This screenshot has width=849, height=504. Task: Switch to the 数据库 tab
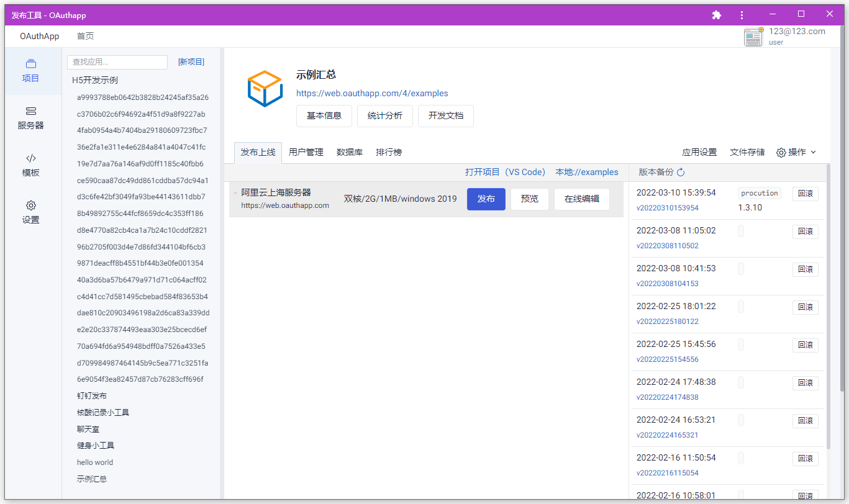click(350, 152)
